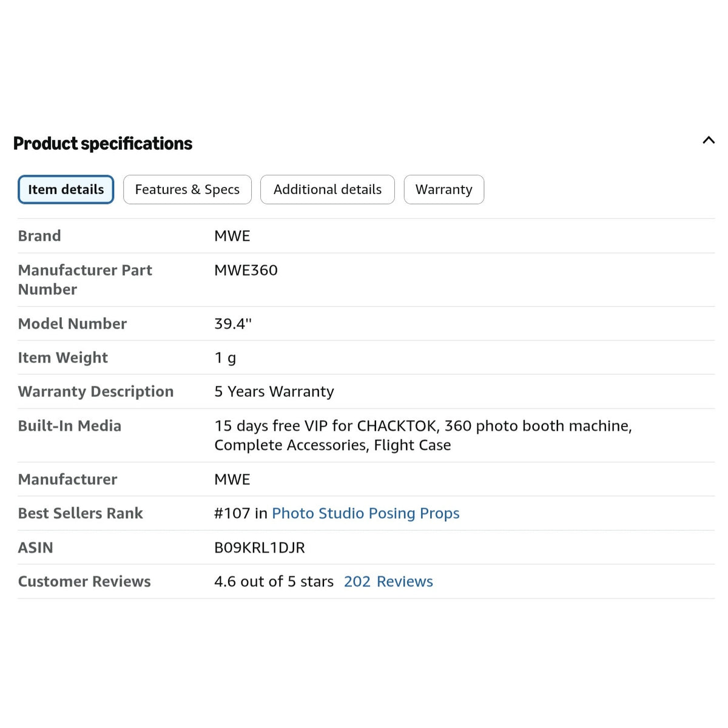Click the Product specifications heading

[103, 144]
